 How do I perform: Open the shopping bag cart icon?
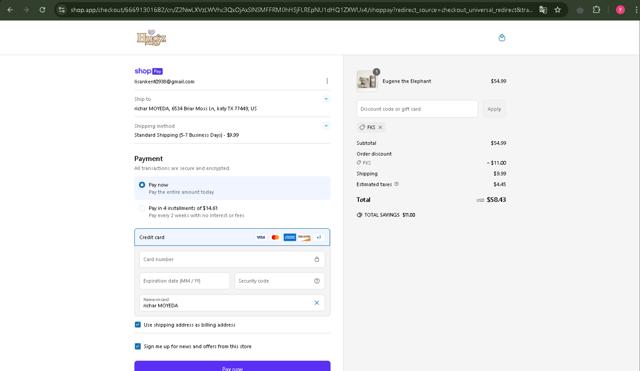click(x=502, y=38)
